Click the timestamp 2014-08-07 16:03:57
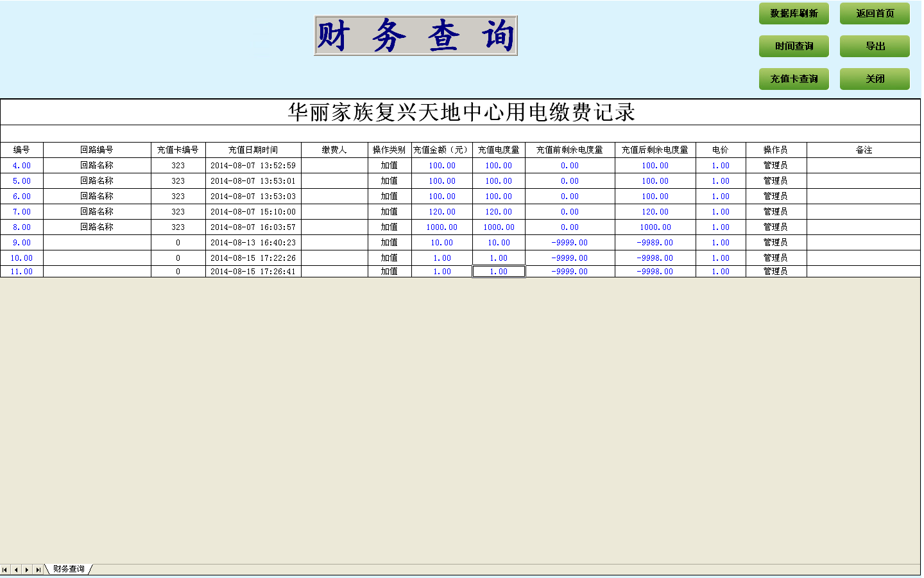The height and width of the screenshot is (578, 924). click(x=253, y=227)
